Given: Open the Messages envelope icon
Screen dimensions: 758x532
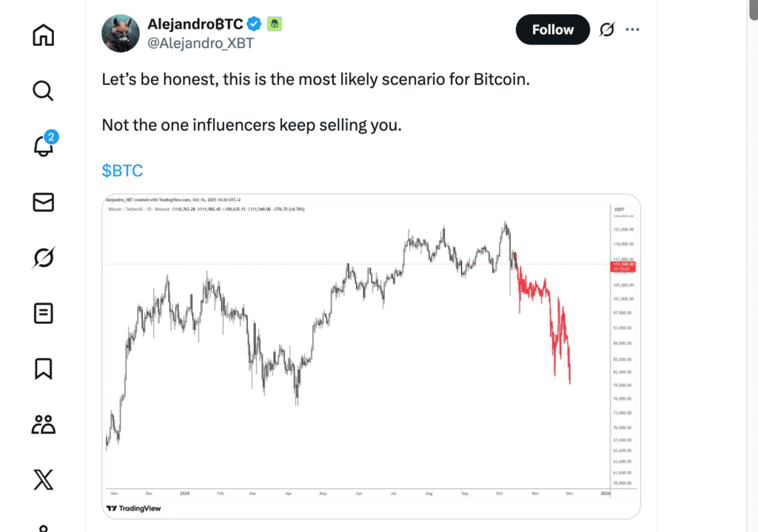Looking at the screenshot, I should pos(44,201).
